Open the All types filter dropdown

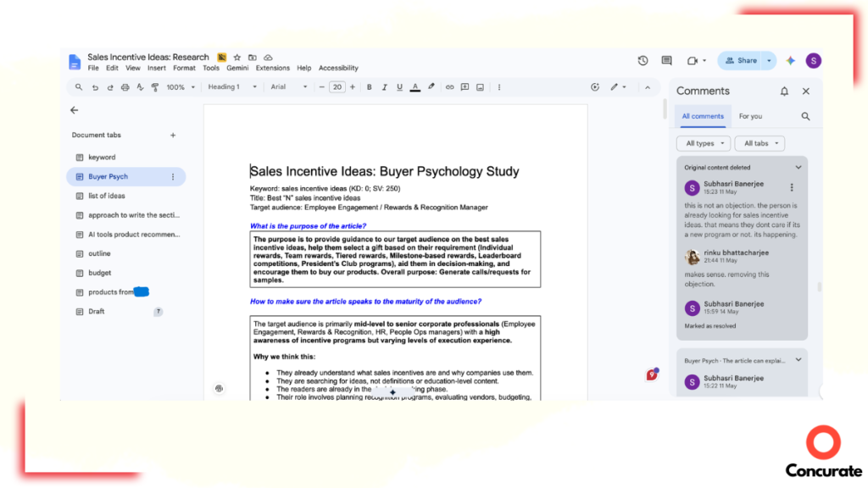tap(704, 143)
